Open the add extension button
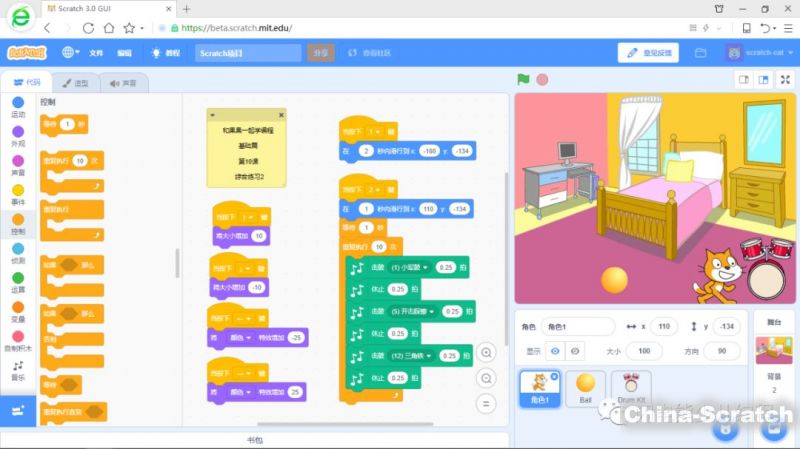Viewport: 800px width, 449px height. coord(18,412)
